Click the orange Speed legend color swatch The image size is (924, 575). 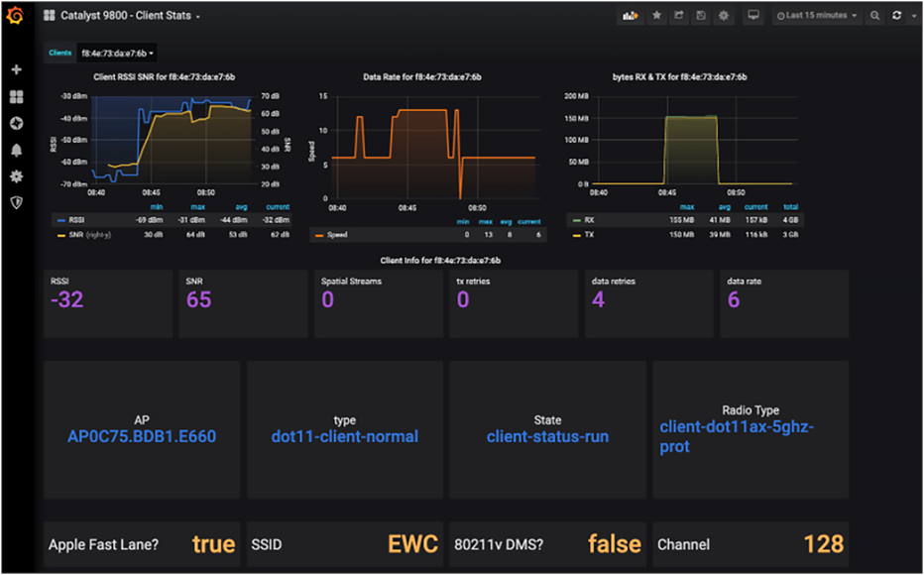319,235
